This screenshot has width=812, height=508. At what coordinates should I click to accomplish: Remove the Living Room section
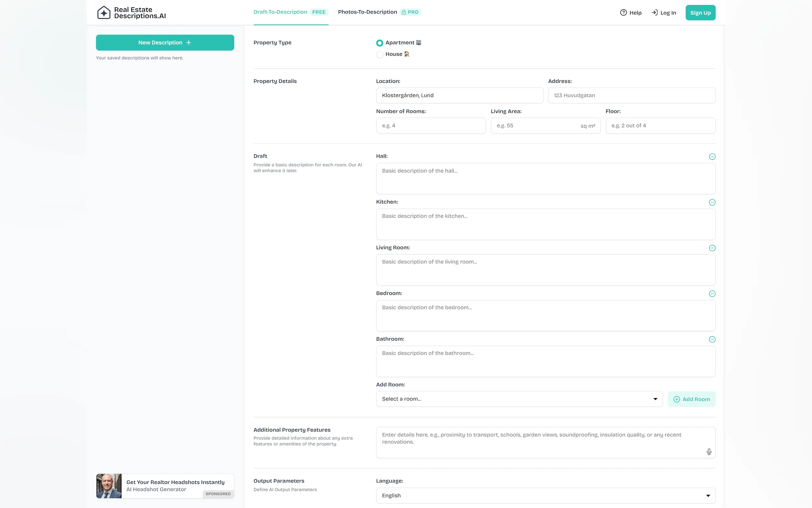pyautogui.click(x=712, y=248)
